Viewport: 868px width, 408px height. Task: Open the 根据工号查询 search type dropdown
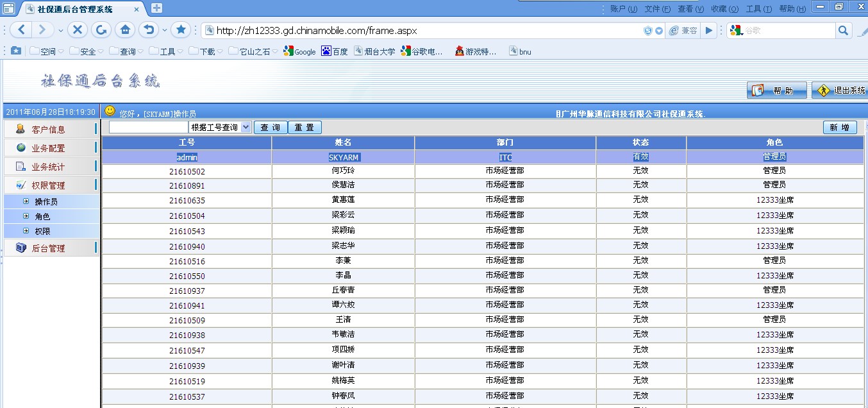[x=220, y=128]
